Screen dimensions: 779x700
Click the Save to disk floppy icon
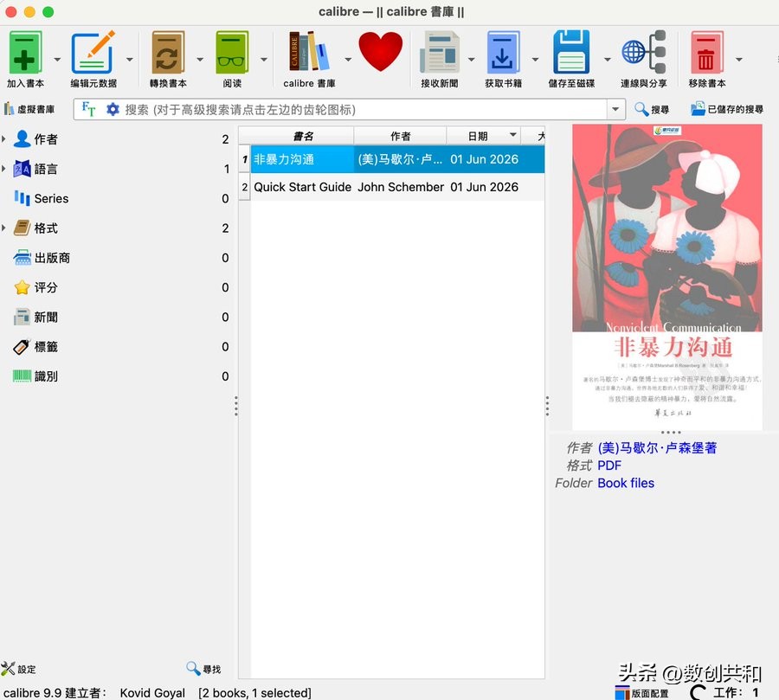[x=571, y=53]
